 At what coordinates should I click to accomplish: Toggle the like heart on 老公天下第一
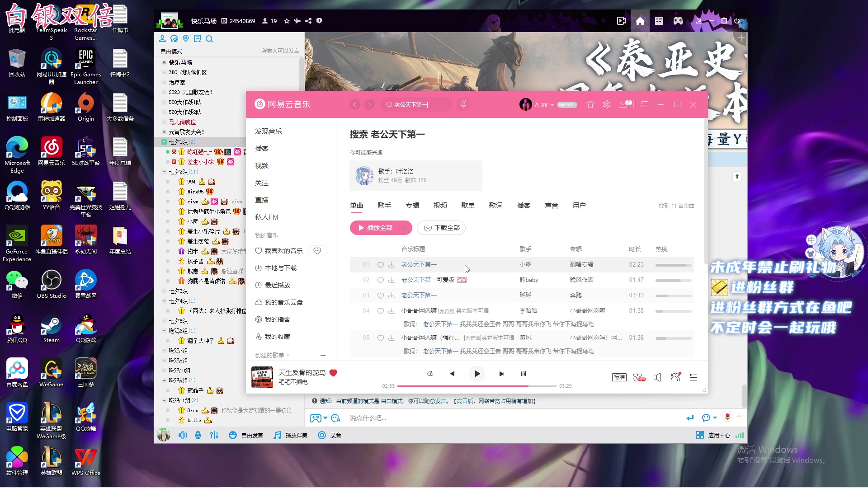coord(380,264)
